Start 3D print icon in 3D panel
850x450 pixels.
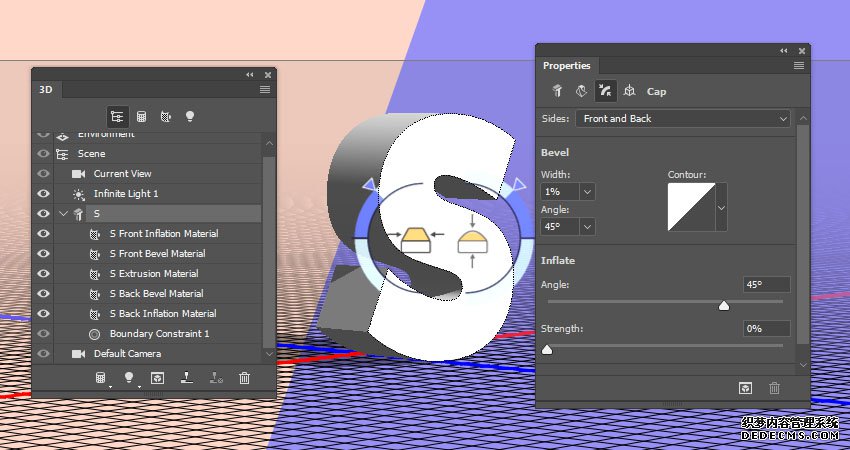[x=187, y=378]
